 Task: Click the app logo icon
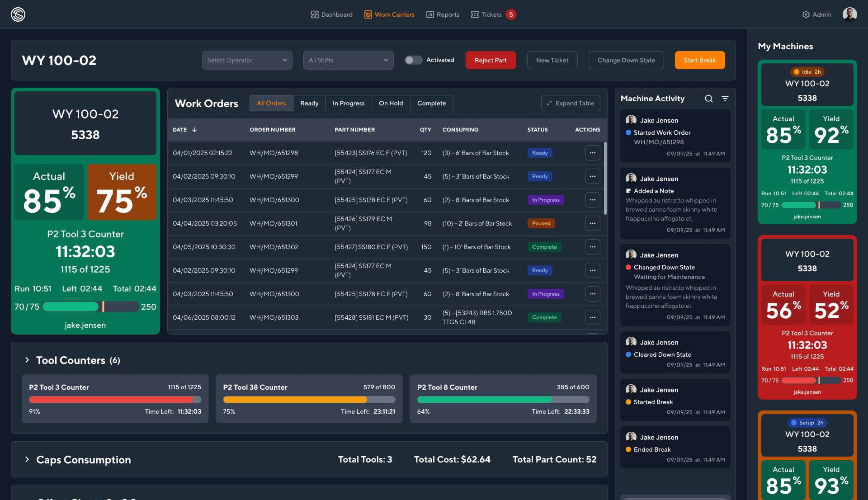(18, 14)
